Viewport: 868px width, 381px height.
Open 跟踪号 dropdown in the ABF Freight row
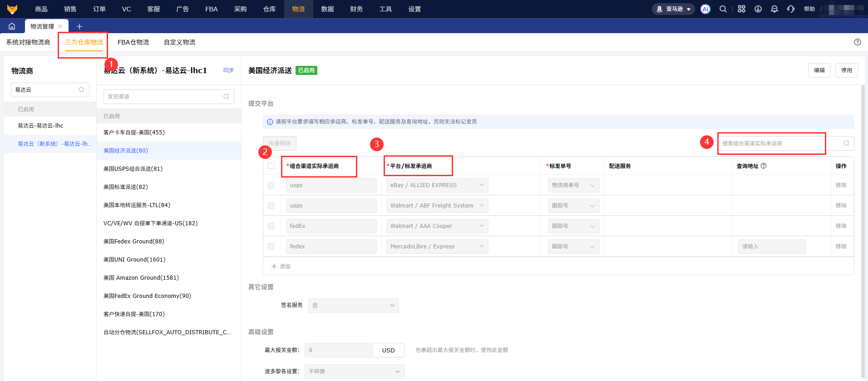coord(573,206)
